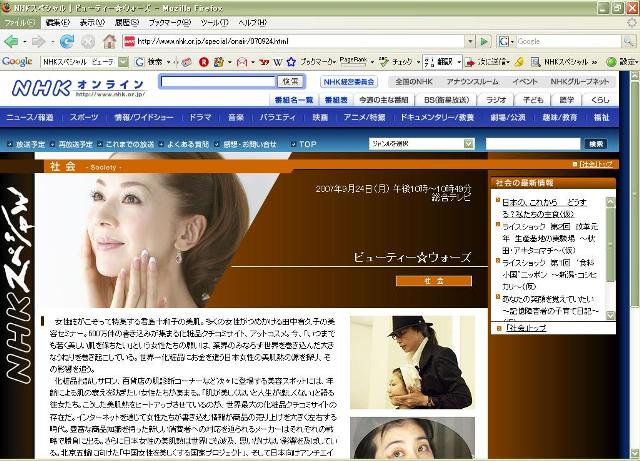640x461 pixels.
Task: Click the grey Forward arrow button
Action: [x=39, y=41]
